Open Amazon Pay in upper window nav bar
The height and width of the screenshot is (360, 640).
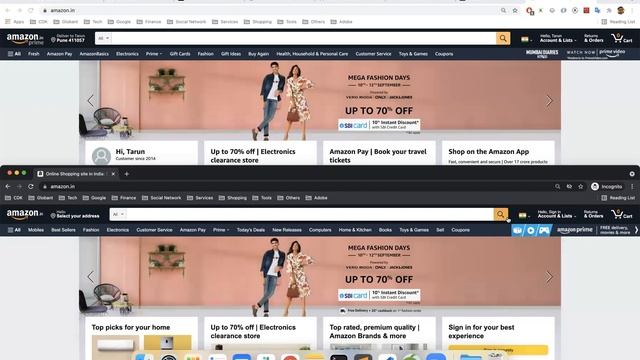59,54
